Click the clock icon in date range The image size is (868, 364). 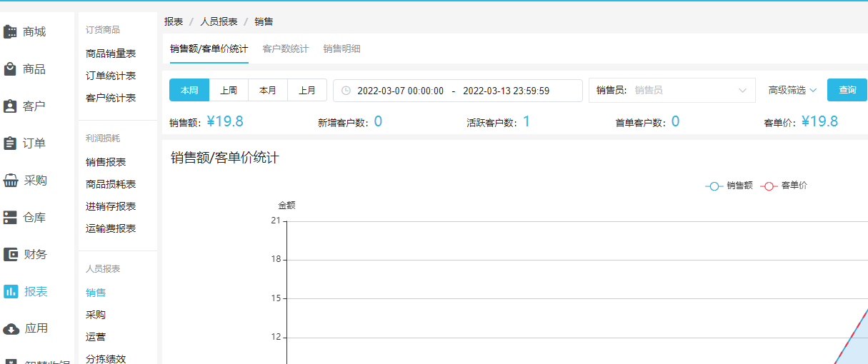pyautogui.click(x=346, y=91)
